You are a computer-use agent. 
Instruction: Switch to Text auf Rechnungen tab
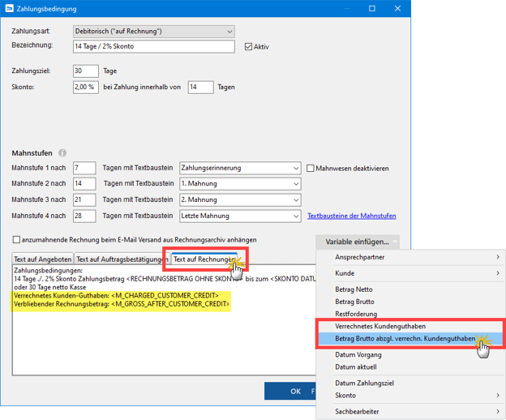[204, 259]
